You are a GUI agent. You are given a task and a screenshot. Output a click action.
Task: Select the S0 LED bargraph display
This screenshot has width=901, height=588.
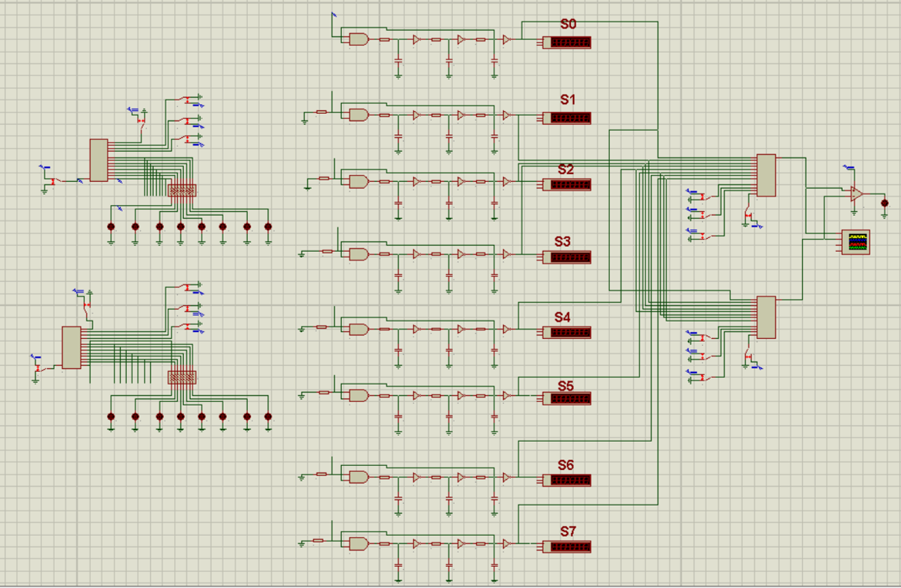point(566,43)
